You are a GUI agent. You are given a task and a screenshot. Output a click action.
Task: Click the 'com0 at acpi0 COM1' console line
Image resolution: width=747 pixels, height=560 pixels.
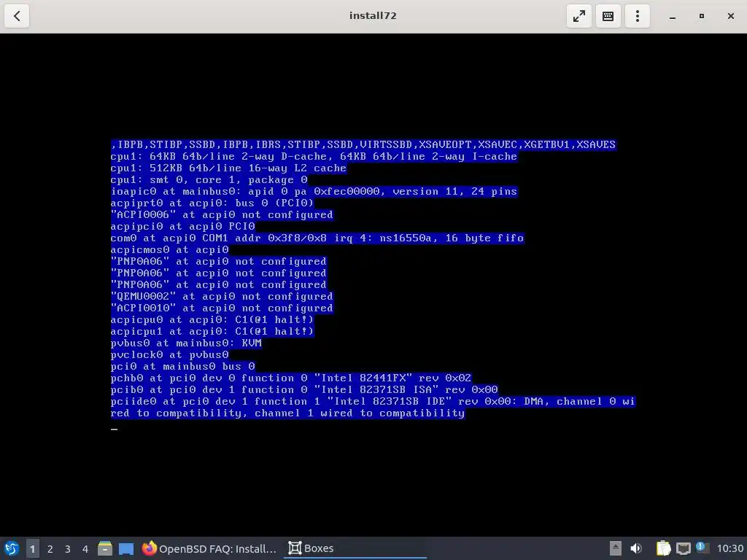coord(317,238)
